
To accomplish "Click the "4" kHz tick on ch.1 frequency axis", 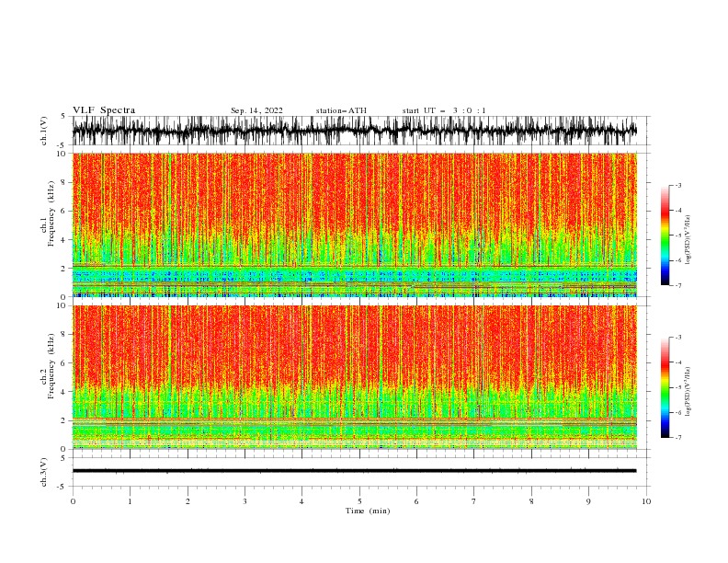I will pos(64,240).
